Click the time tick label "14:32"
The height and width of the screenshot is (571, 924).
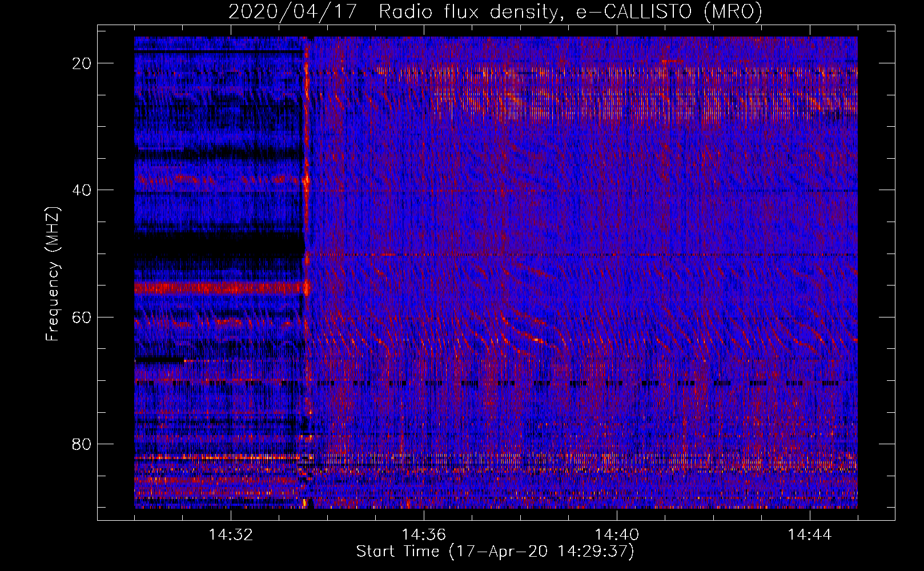pyautogui.click(x=231, y=535)
